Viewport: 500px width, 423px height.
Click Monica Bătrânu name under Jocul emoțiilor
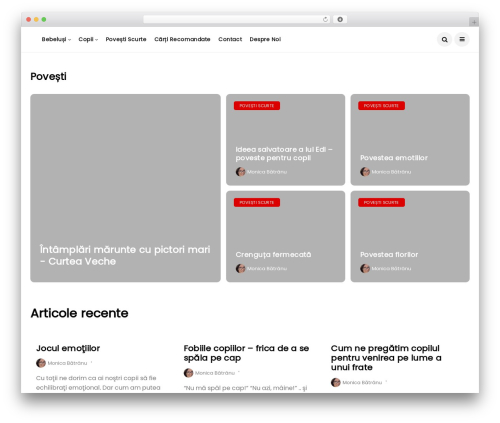(x=67, y=363)
